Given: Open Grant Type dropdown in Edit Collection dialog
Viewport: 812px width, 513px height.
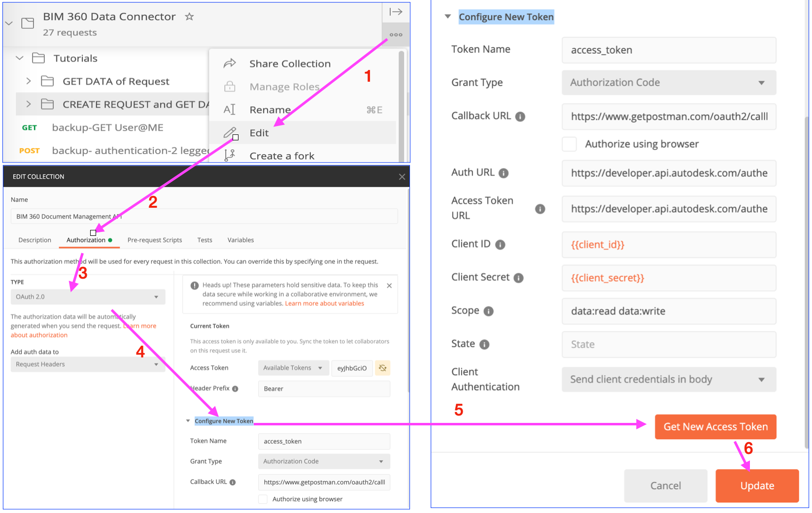Looking at the screenshot, I should coord(324,461).
